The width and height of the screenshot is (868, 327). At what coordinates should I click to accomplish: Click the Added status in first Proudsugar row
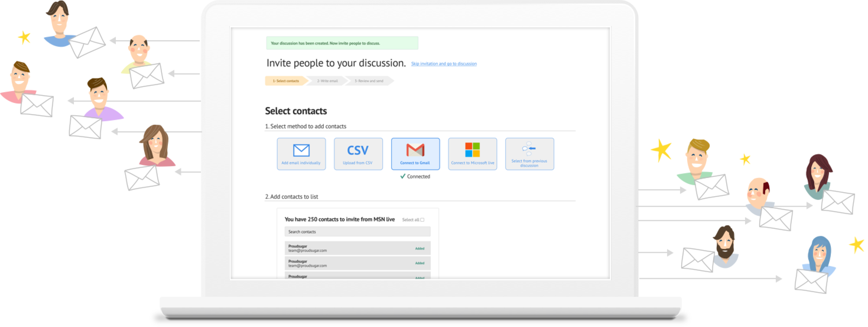click(x=420, y=248)
